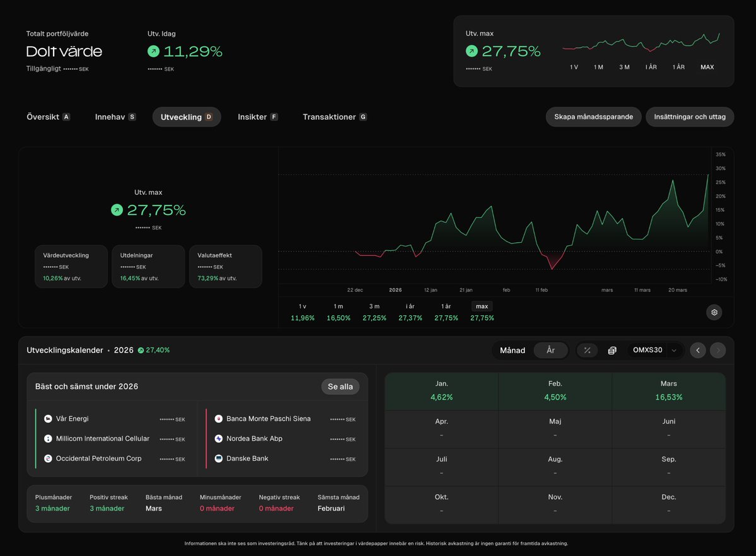Click the mini sparkline chart in top card
Image resolution: width=756 pixels, height=556 pixels.
pos(641,42)
